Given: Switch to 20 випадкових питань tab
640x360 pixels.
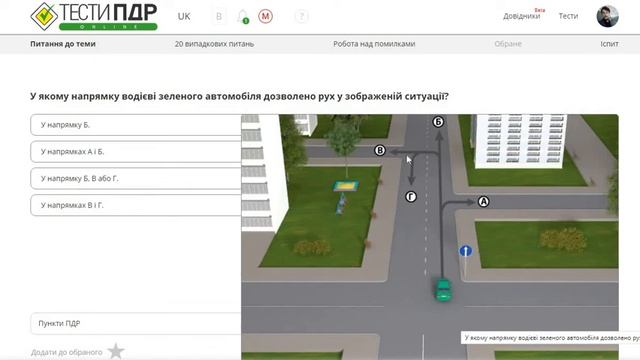Looking at the screenshot, I should (214, 44).
